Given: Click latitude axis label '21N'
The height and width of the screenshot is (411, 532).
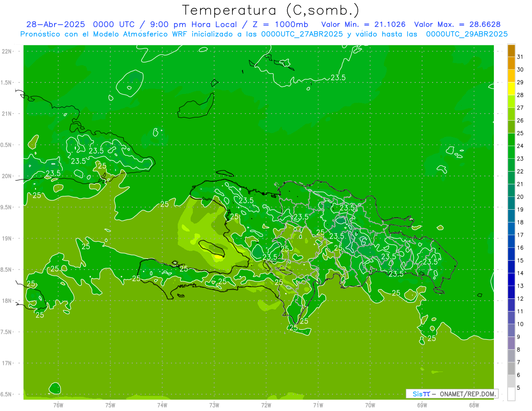Looking at the screenshot, I should 7,114.
